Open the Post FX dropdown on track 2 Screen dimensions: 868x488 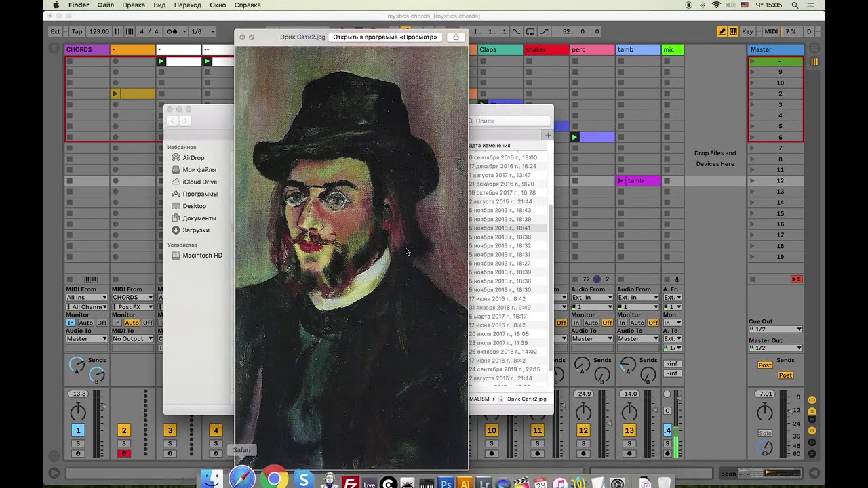(x=132, y=307)
